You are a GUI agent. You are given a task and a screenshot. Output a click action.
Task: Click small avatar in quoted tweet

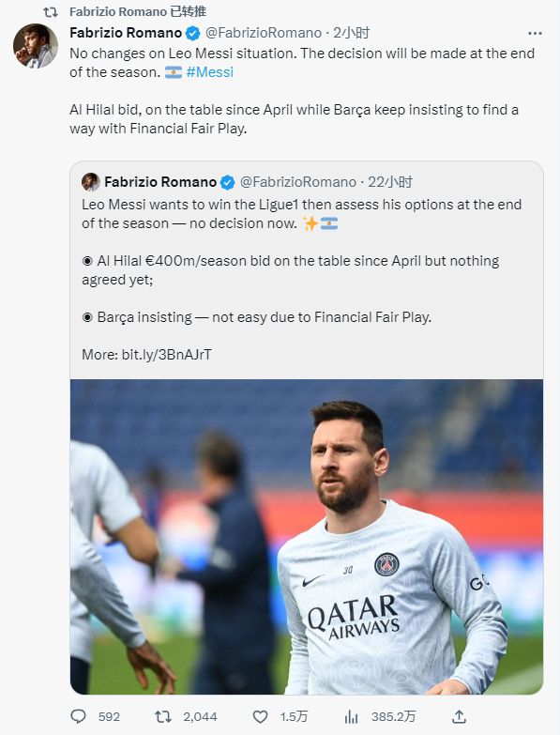[91, 182]
